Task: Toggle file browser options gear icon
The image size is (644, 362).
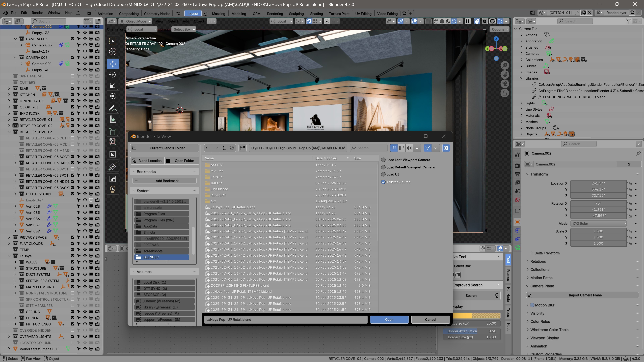Action: pyautogui.click(x=446, y=148)
